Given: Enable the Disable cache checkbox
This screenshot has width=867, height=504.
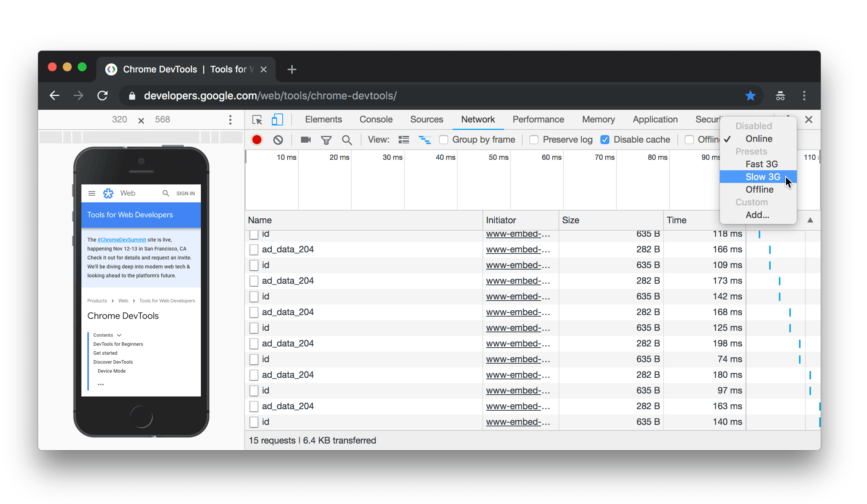Looking at the screenshot, I should [605, 139].
